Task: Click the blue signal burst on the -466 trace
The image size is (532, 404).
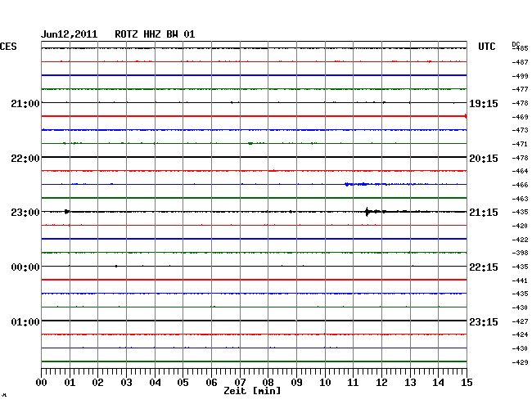Action: click(x=356, y=184)
